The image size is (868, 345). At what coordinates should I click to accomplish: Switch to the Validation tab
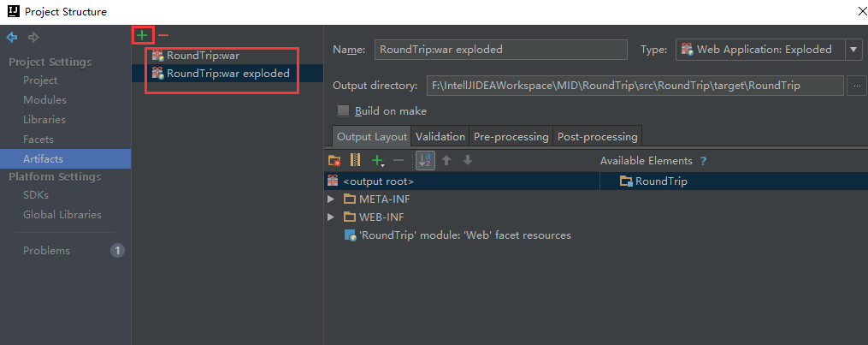(x=440, y=136)
